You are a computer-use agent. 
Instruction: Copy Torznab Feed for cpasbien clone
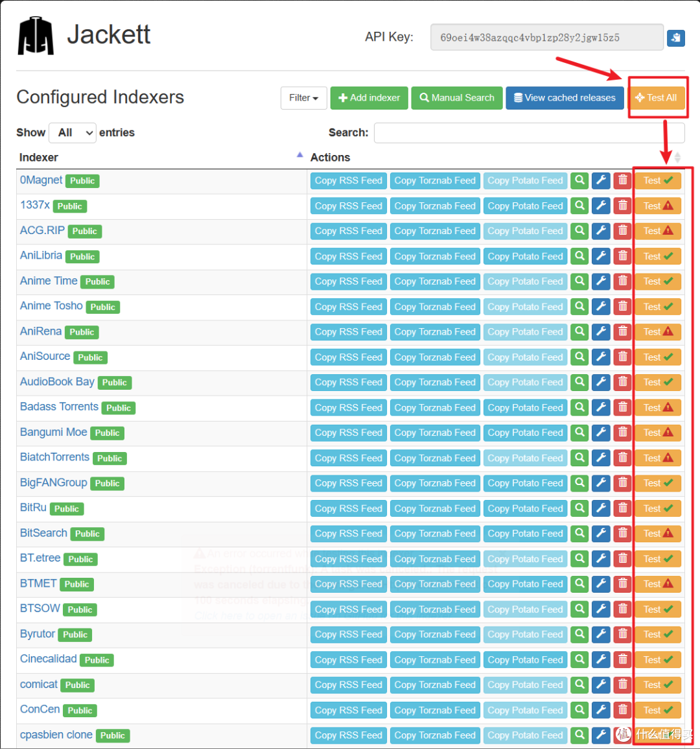435,735
